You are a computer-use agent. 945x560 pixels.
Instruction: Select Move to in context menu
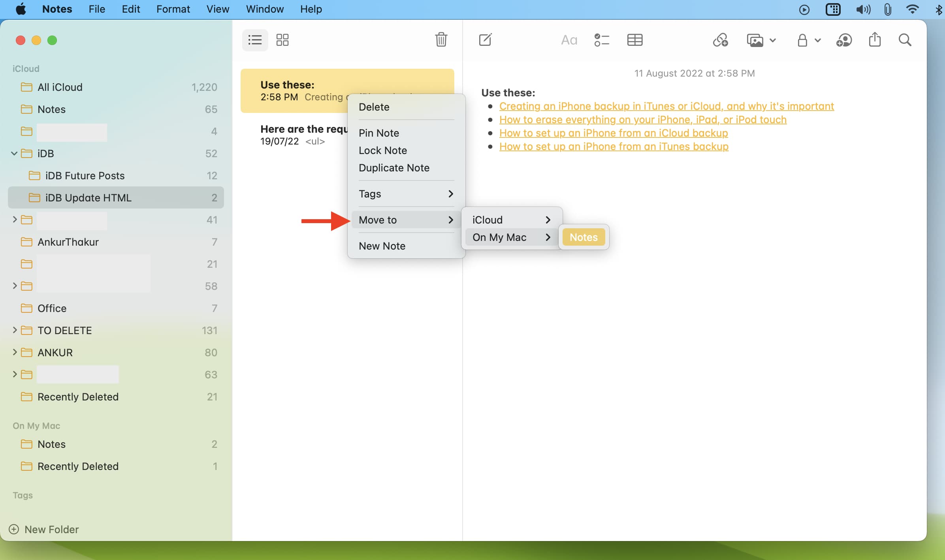[x=406, y=220]
